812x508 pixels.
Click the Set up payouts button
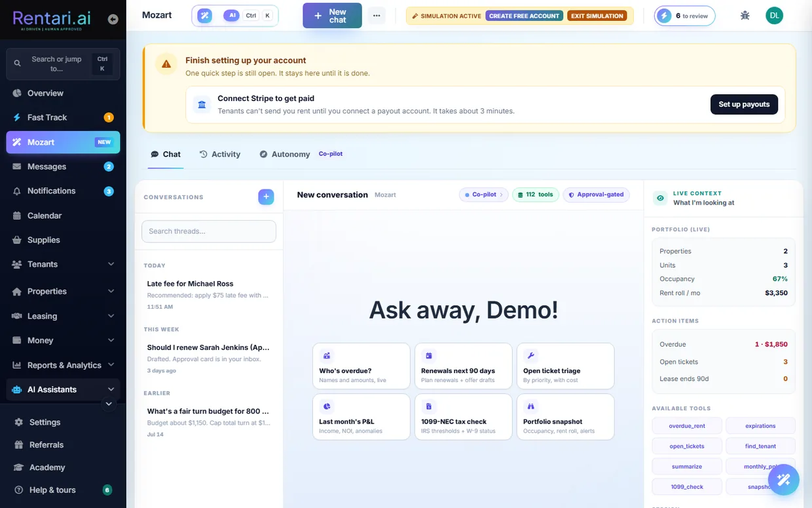pos(744,104)
